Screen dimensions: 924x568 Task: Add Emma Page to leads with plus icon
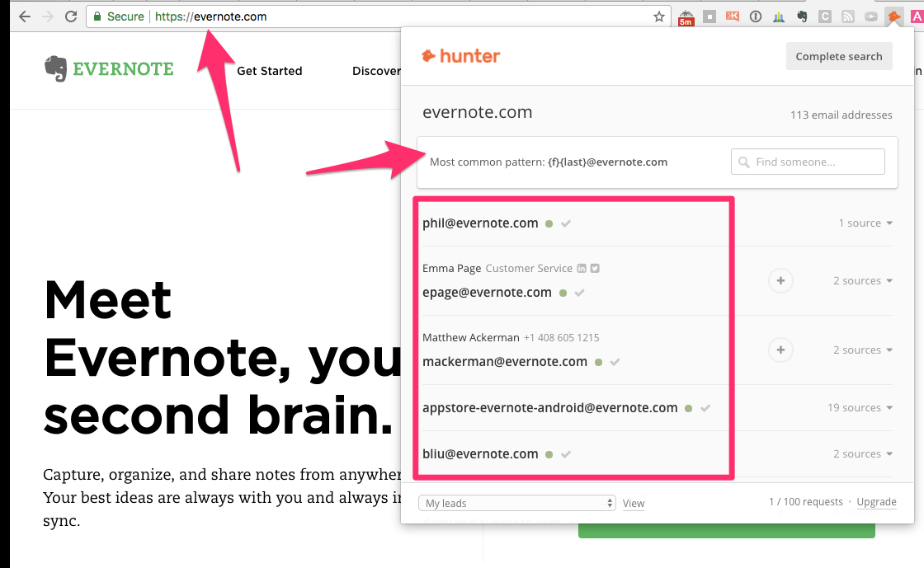coord(780,281)
